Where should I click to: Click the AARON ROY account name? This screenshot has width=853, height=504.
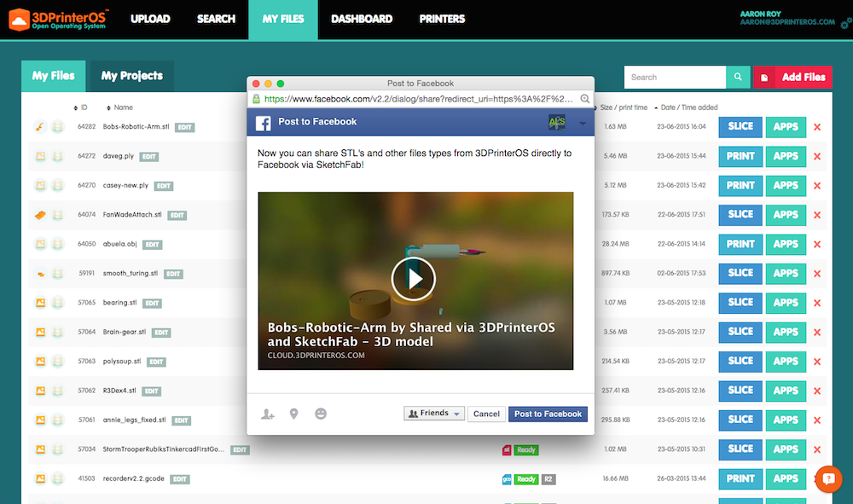click(761, 14)
